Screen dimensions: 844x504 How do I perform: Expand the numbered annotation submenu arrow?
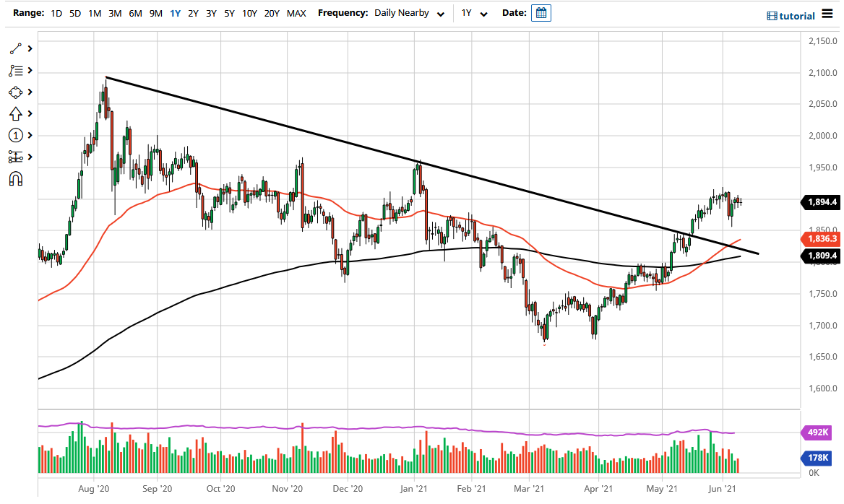[x=30, y=135]
